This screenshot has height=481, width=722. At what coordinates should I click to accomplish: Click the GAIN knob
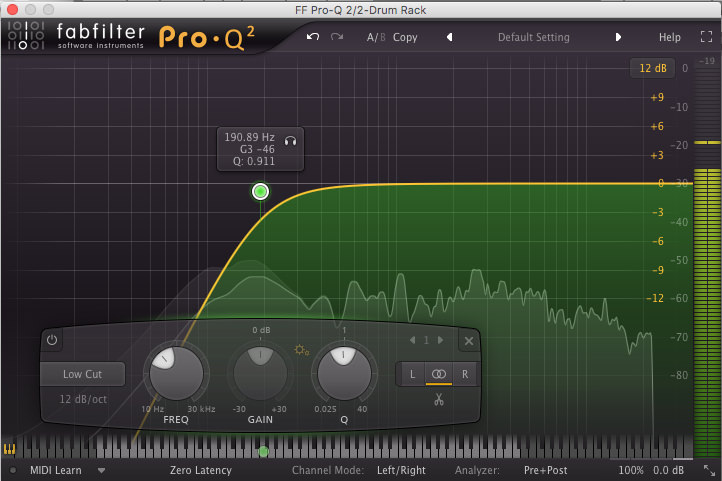pyautogui.click(x=260, y=373)
